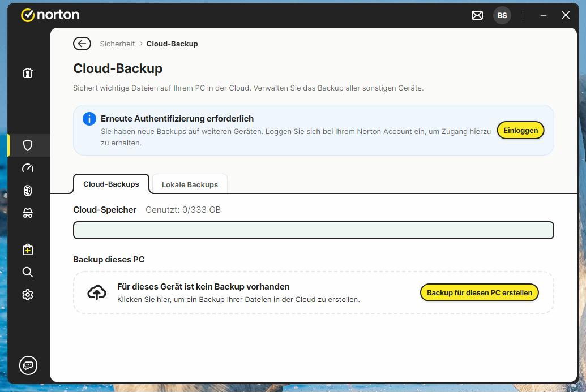Click the blue info icon in the notice
The width and height of the screenshot is (586, 392).
click(89, 119)
